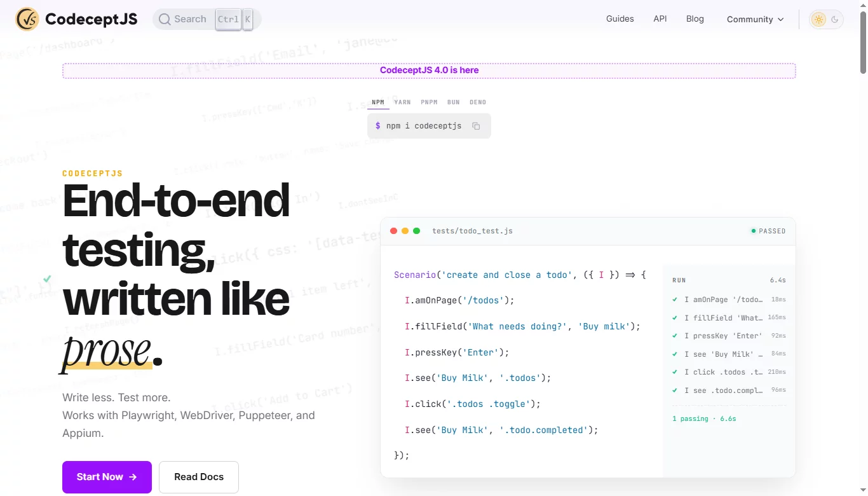Click the 1 passing · 6.6s summary
The width and height of the screenshot is (868, 496).
(704, 419)
